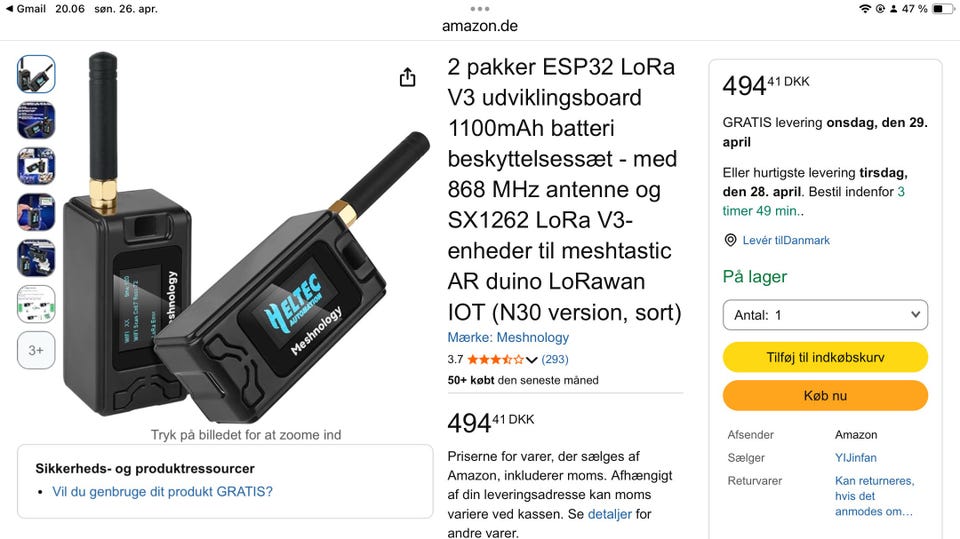Select the third product thumbnail
The width and height of the screenshot is (960, 539).
point(36,166)
